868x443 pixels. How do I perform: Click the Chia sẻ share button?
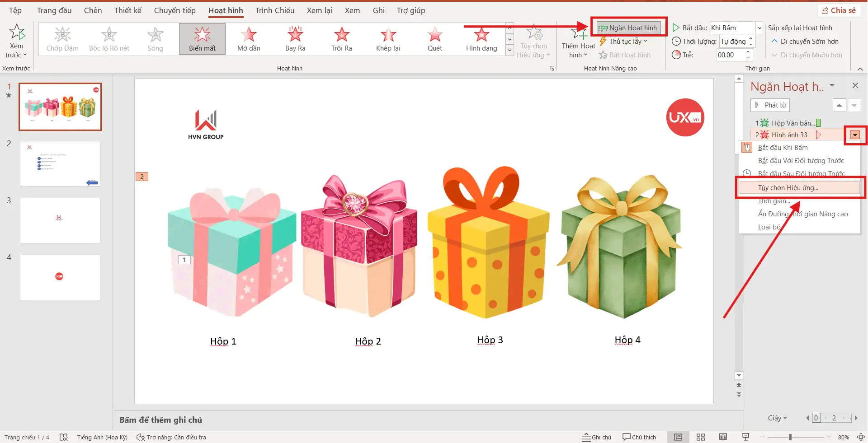[x=839, y=10]
